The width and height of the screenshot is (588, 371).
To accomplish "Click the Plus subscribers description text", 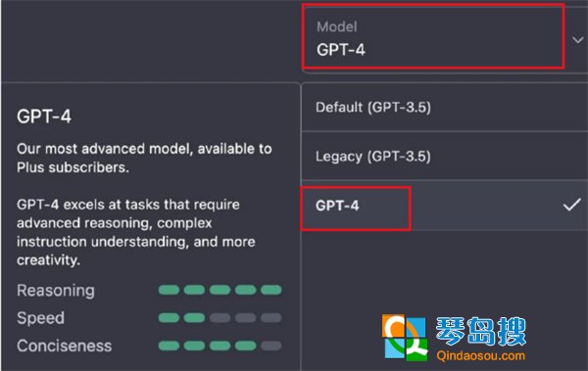I will 73,167.
